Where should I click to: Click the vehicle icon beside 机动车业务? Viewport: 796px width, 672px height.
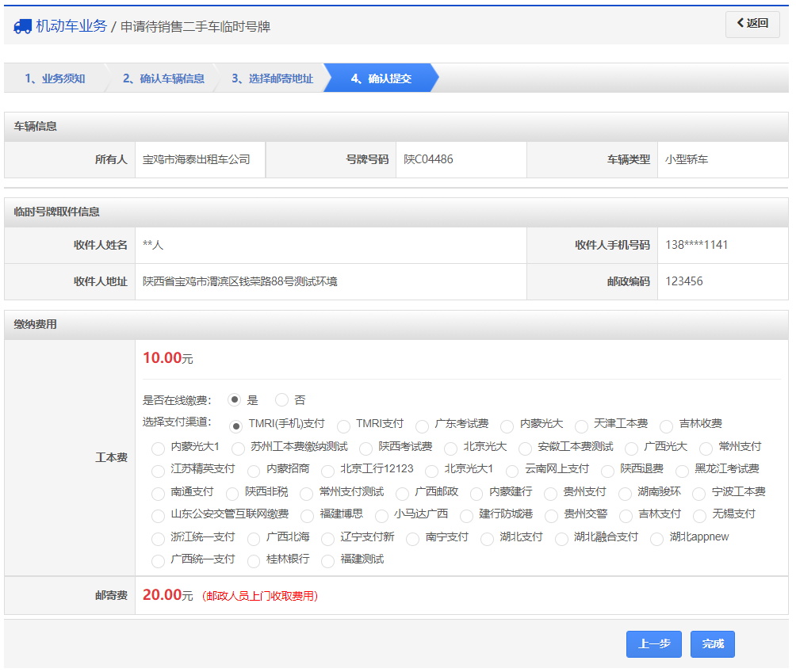(21, 25)
